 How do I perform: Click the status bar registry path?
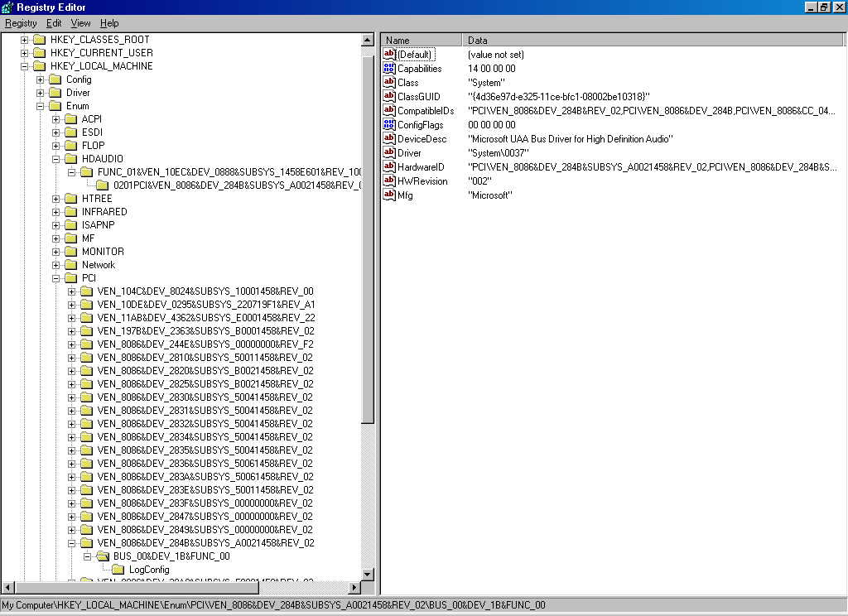click(273, 605)
